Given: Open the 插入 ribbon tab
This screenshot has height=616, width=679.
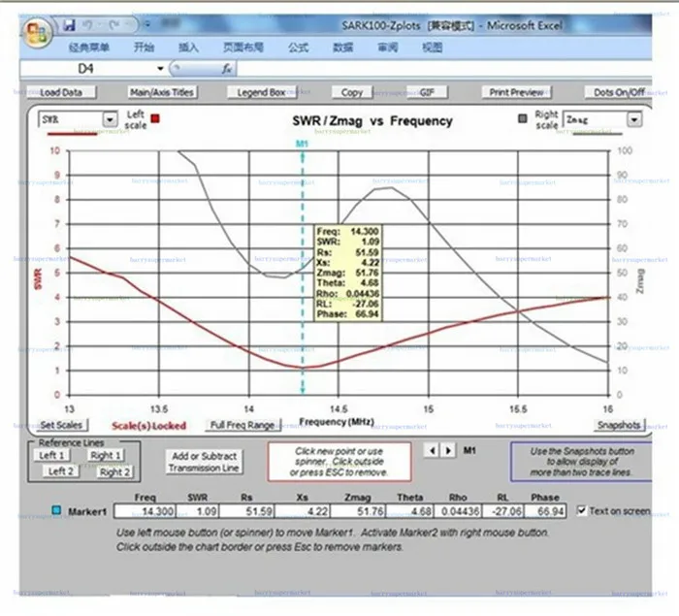Looking at the screenshot, I should click(x=189, y=48).
